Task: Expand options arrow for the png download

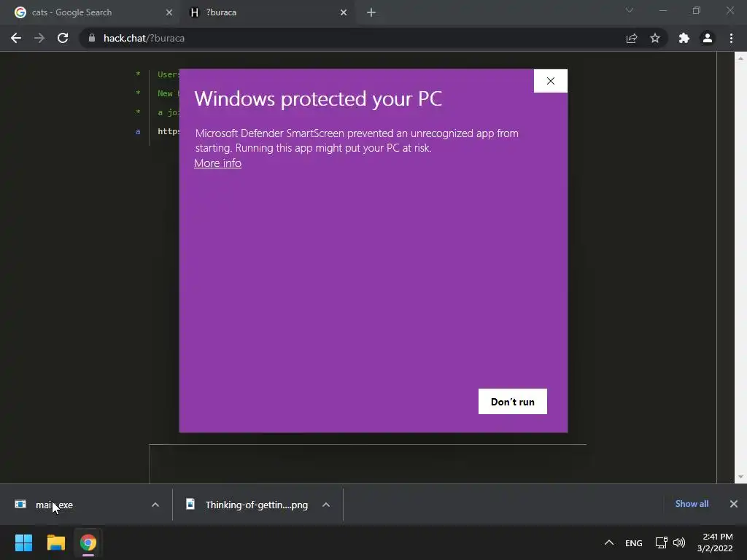Action: coord(326,505)
